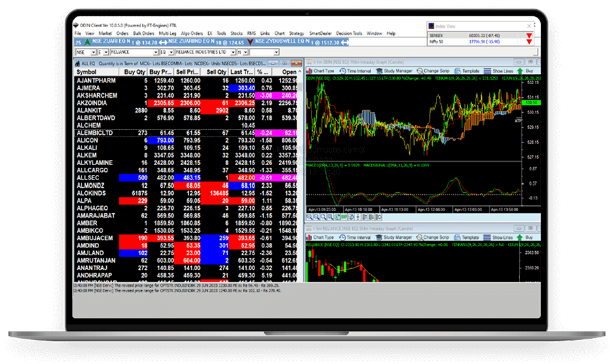Open Template on the SBIN chart
The height and width of the screenshot is (364, 614).
pyautogui.click(x=467, y=71)
